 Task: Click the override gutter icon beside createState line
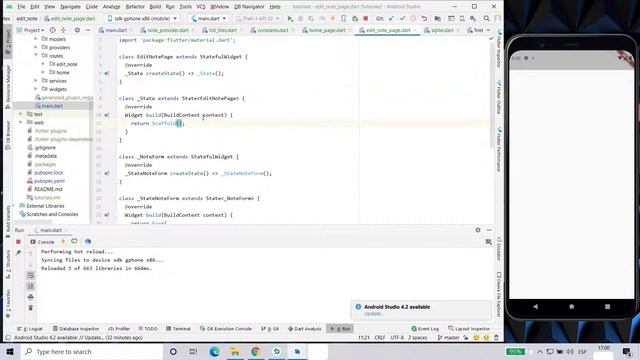(x=106, y=73)
